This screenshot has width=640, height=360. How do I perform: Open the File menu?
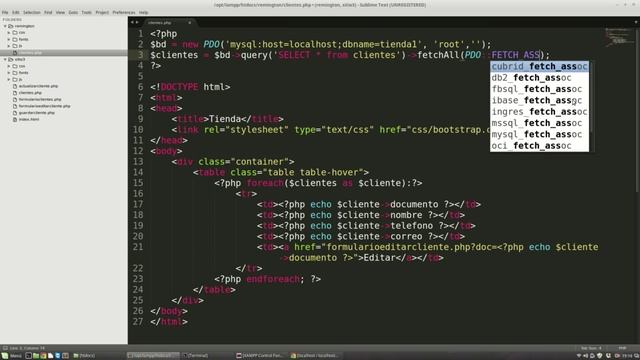tap(5, 12)
